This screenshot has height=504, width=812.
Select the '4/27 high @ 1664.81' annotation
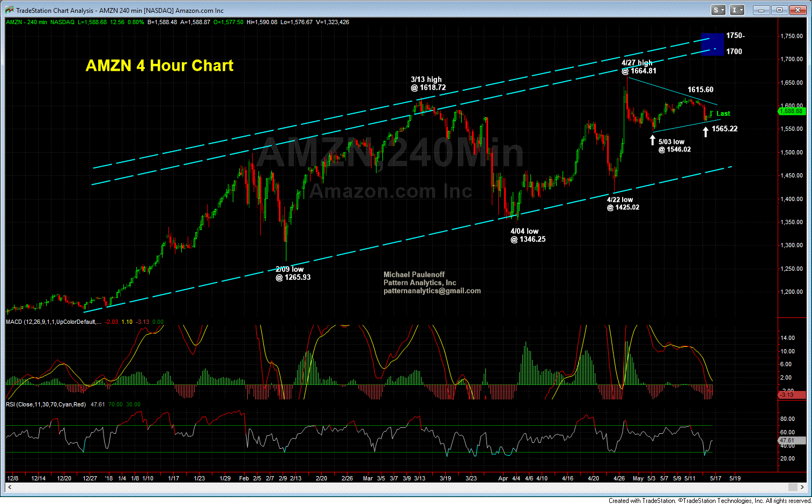coord(639,67)
